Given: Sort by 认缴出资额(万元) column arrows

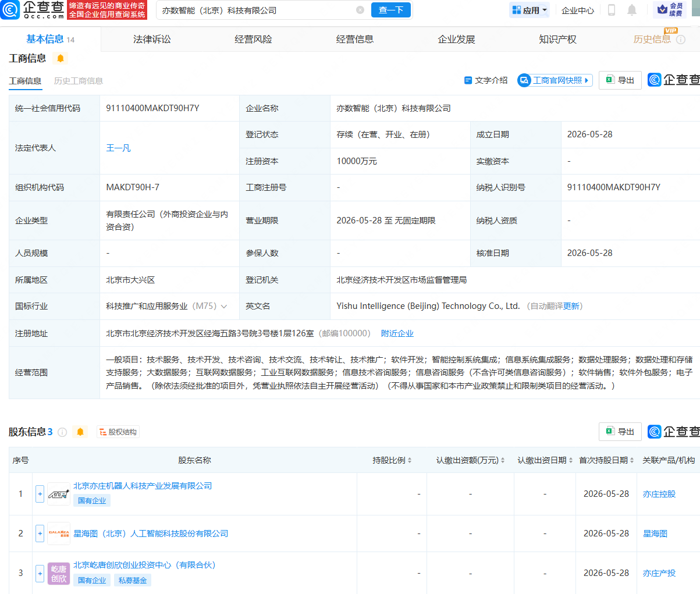Looking at the screenshot, I should click(x=503, y=460).
